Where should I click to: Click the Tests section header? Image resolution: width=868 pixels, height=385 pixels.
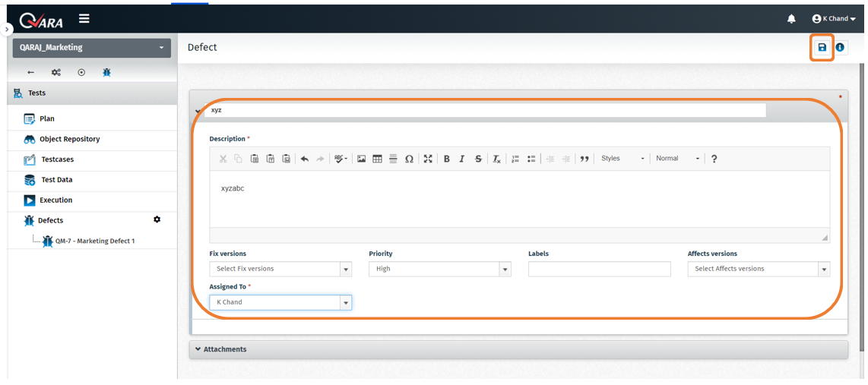92,93
